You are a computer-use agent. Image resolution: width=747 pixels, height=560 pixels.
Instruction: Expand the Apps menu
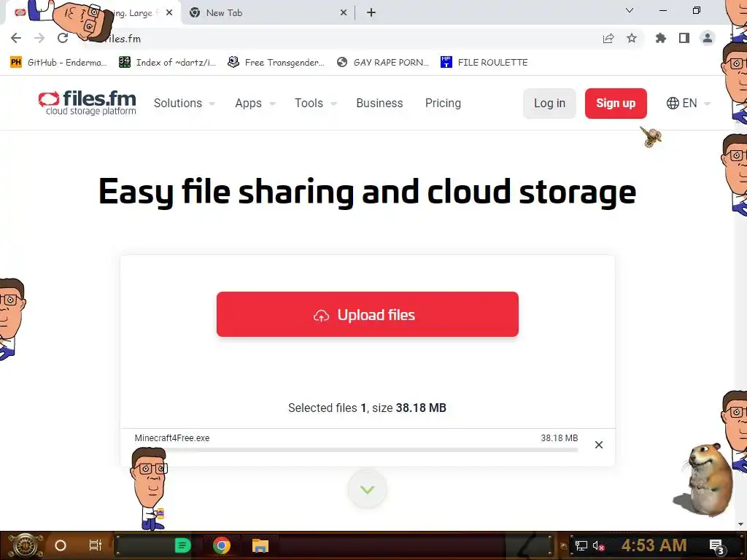coord(255,104)
